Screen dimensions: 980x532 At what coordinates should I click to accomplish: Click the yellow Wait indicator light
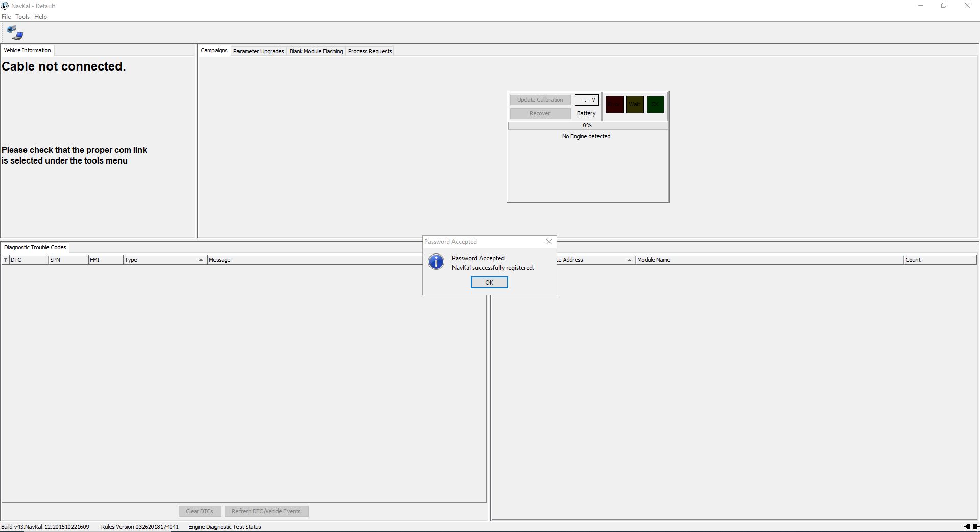pyautogui.click(x=635, y=104)
